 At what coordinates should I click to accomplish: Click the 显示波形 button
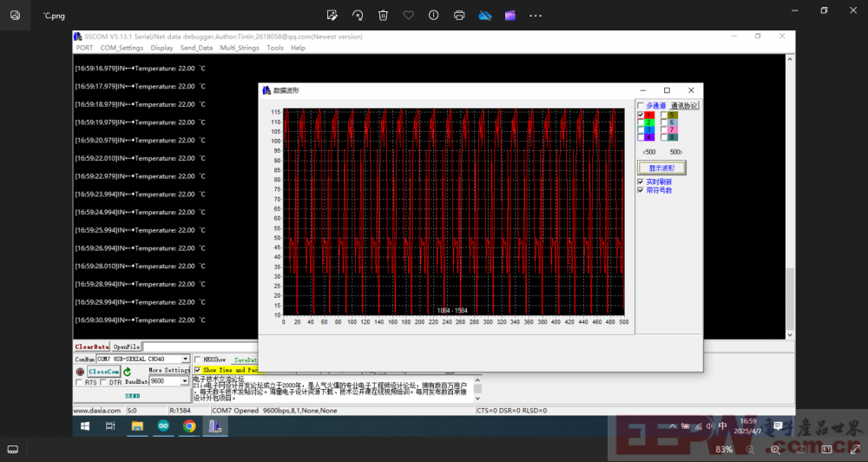pyautogui.click(x=662, y=168)
